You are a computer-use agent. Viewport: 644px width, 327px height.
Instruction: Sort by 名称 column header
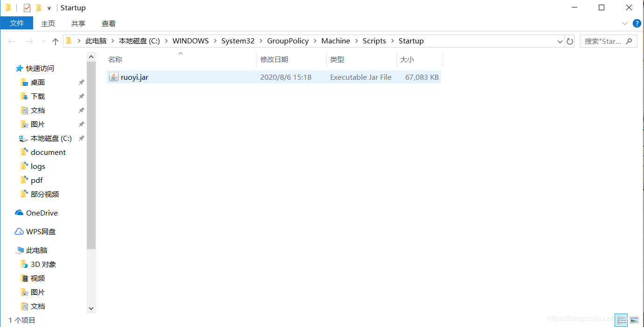click(115, 59)
